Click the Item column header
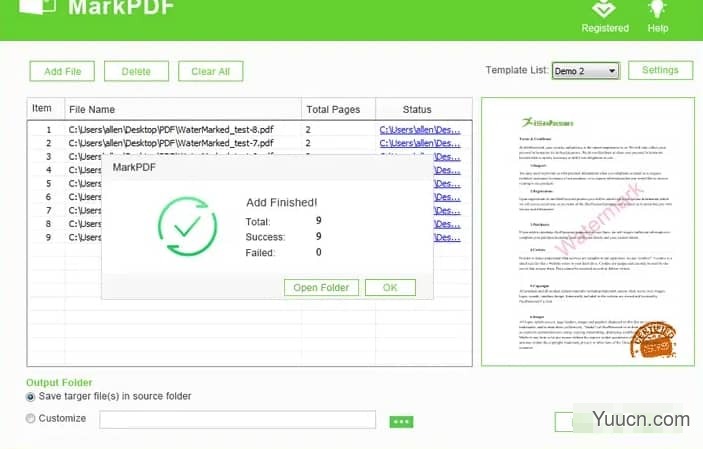This screenshot has width=703, height=449. [46, 109]
